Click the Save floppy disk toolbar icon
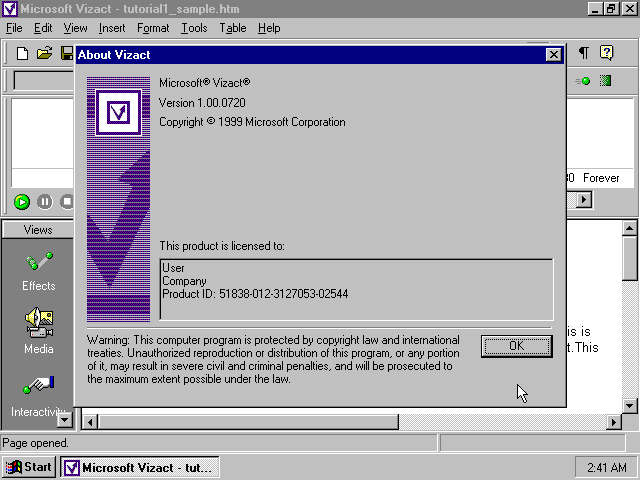 [67, 53]
